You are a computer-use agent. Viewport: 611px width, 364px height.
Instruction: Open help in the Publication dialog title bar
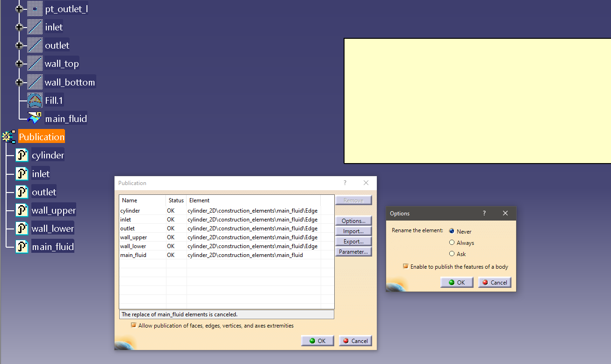pos(345,183)
